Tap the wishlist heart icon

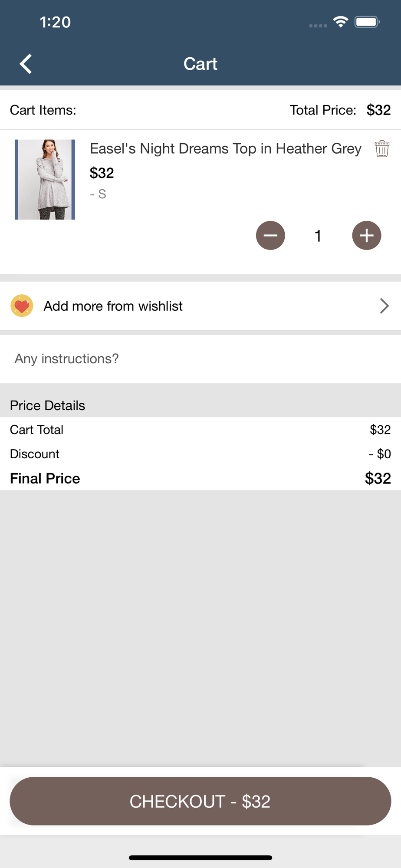(x=22, y=306)
